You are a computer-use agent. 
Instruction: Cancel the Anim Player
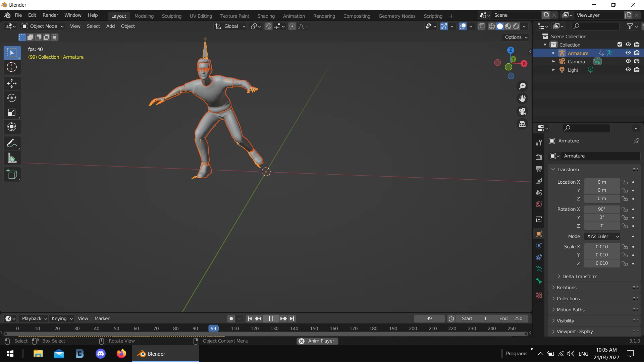tap(302, 341)
